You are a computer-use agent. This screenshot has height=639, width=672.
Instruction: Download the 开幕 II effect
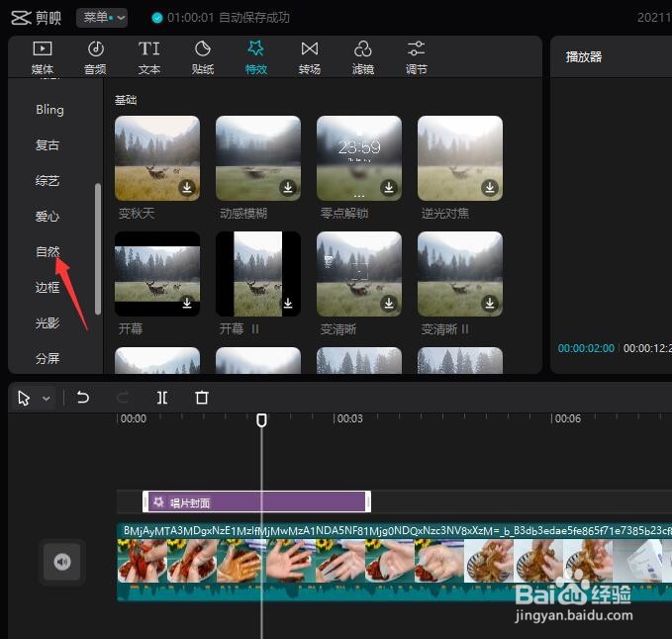pos(288,303)
